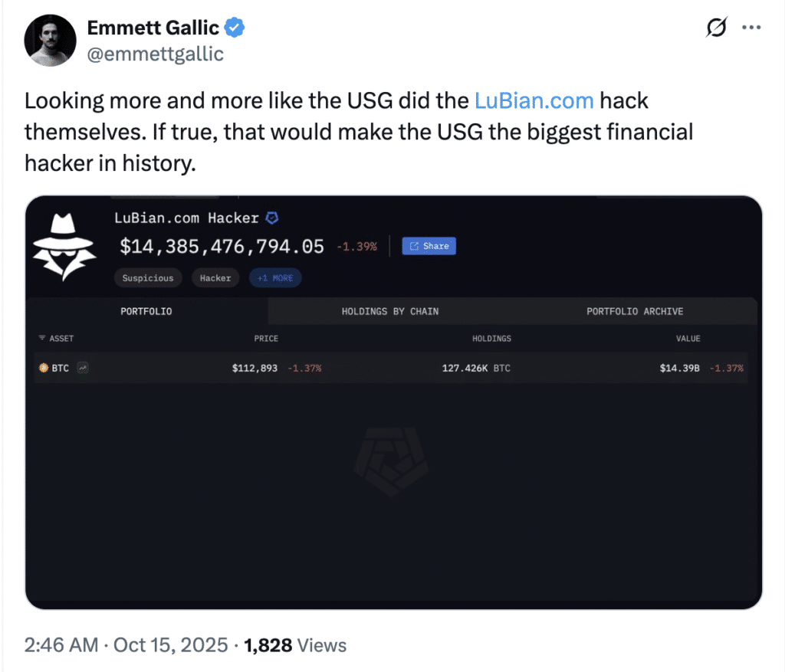Image resolution: width=785 pixels, height=672 pixels.
Task: Switch to the HOLDINGS BY CHAIN tab
Action: click(389, 312)
